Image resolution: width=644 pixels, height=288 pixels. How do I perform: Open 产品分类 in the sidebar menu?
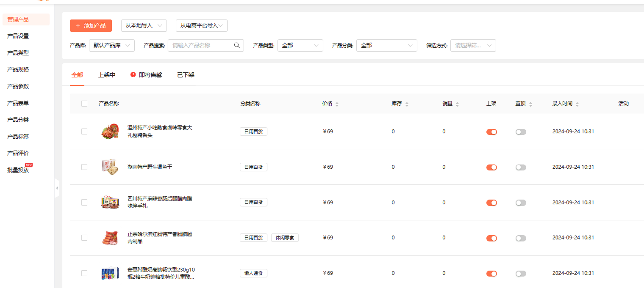click(18, 120)
